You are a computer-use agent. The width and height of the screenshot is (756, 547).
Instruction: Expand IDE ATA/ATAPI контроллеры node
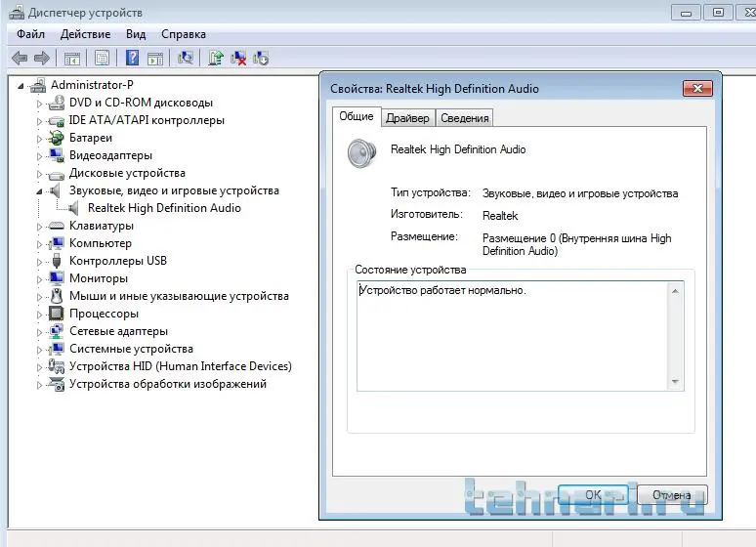[x=39, y=121]
